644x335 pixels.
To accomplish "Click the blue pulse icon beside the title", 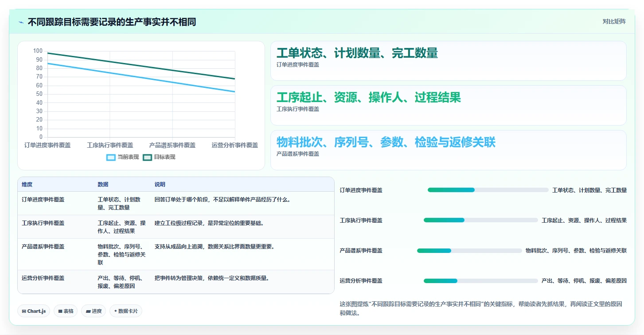I will (x=21, y=22).
